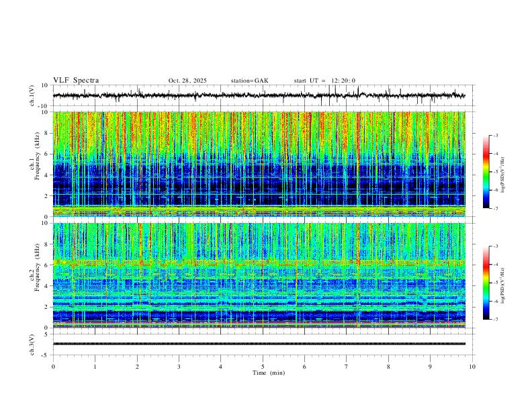
Task: Click the ch.3 flat signal trace
Action: [x=259, y=344]
